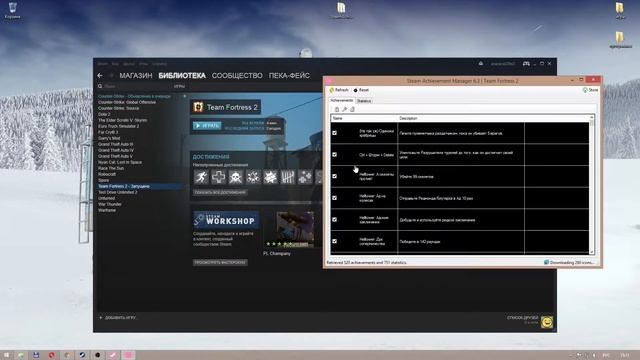This screenshot has width=640, height=360.
Task: Click Показать все достижения button
Action: pyautogui.click(x=220, y=192)
